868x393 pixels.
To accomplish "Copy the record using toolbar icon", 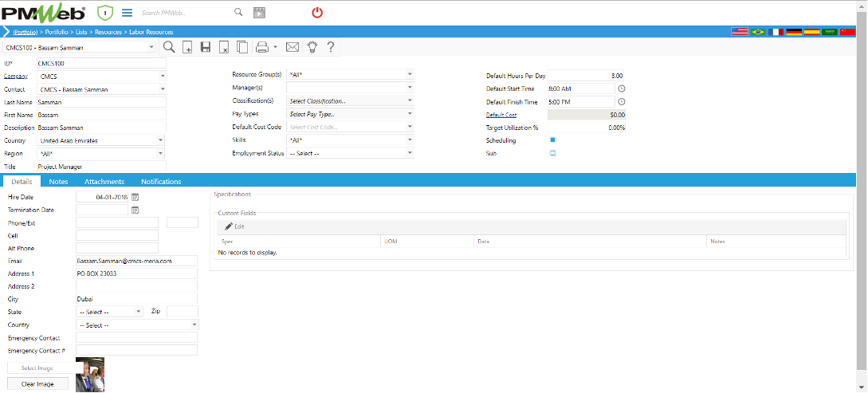I will pyautogui.click(x=242, y=48).
